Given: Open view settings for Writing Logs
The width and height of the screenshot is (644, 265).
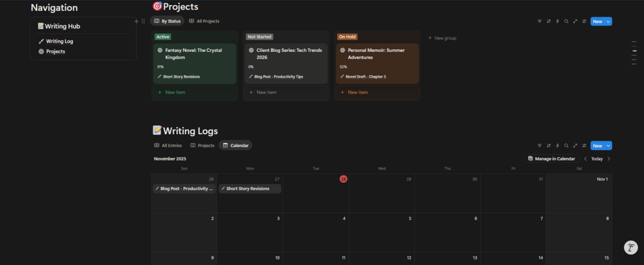Looking at the screenshot, I should (584, 146).
